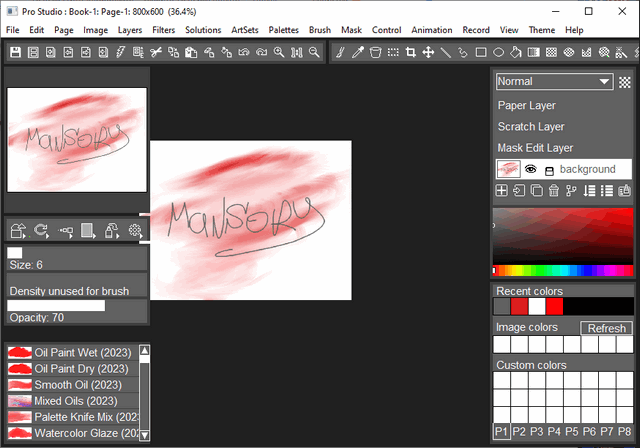Open the Filters menu
Screen dimensions: 640x448
(164, 30)
